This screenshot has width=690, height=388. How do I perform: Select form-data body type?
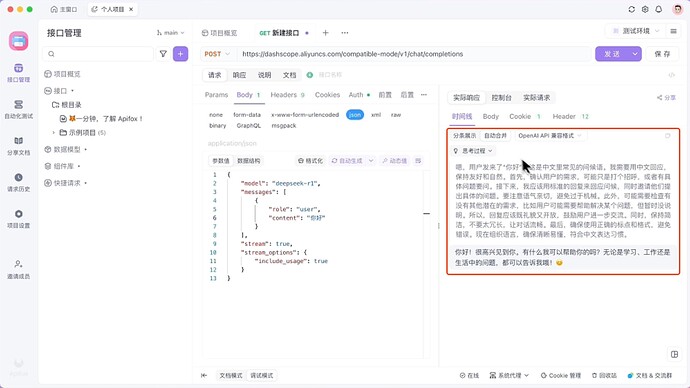[247, 114]
